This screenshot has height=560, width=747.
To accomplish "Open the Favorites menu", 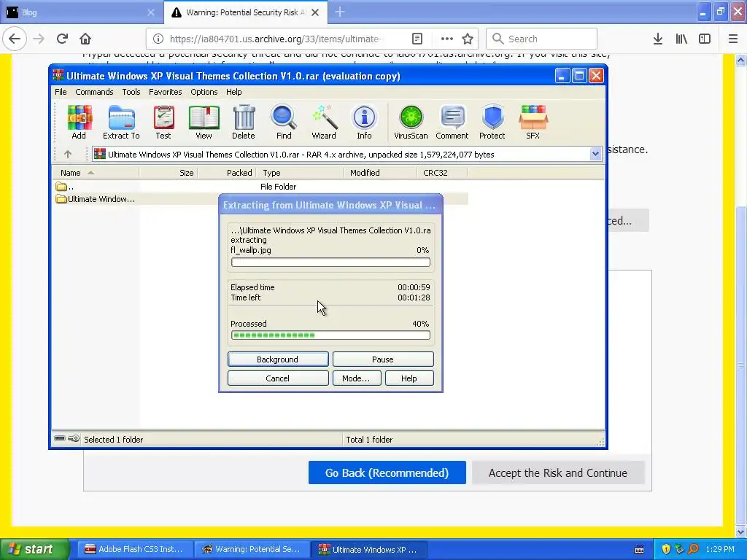I will point(166,92).
